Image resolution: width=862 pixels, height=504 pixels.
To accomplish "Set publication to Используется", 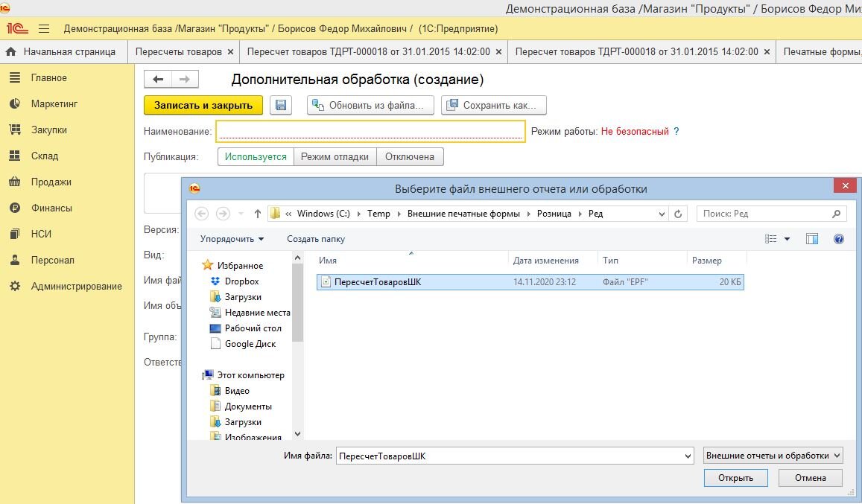I will [256, 156].
